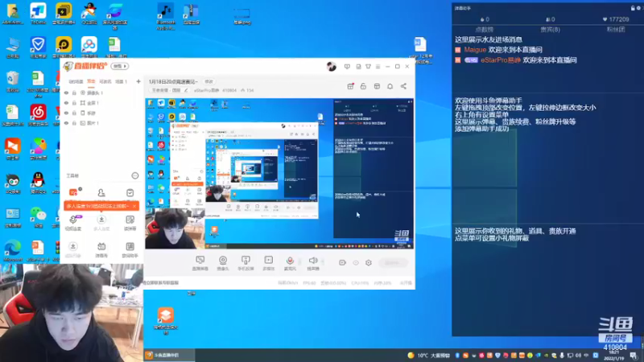Open the 弹幕秀 tool

click(x=101, y=249)
